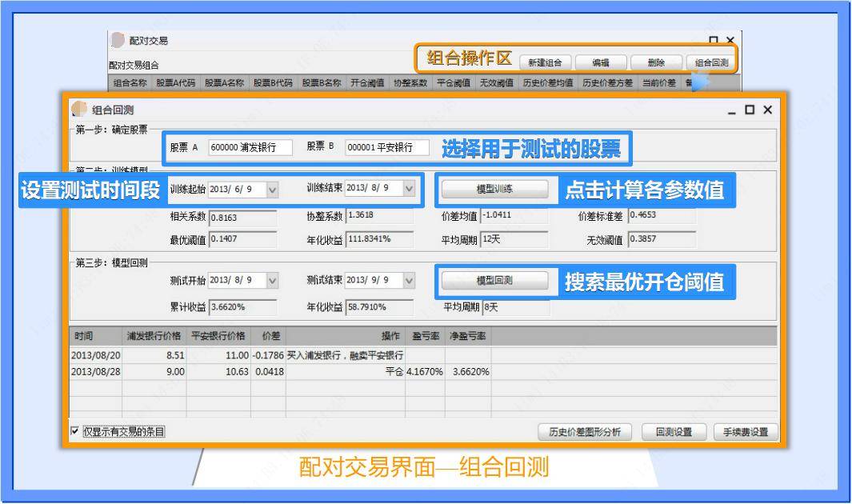This screenshot has width=852, height=504.
Task: Click the 10.63 price cell
Action: [218, 372]
